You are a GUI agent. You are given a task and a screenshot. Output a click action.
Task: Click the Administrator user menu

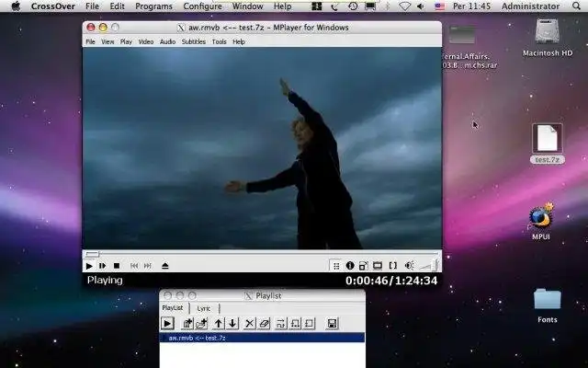(x=530, y=6)
